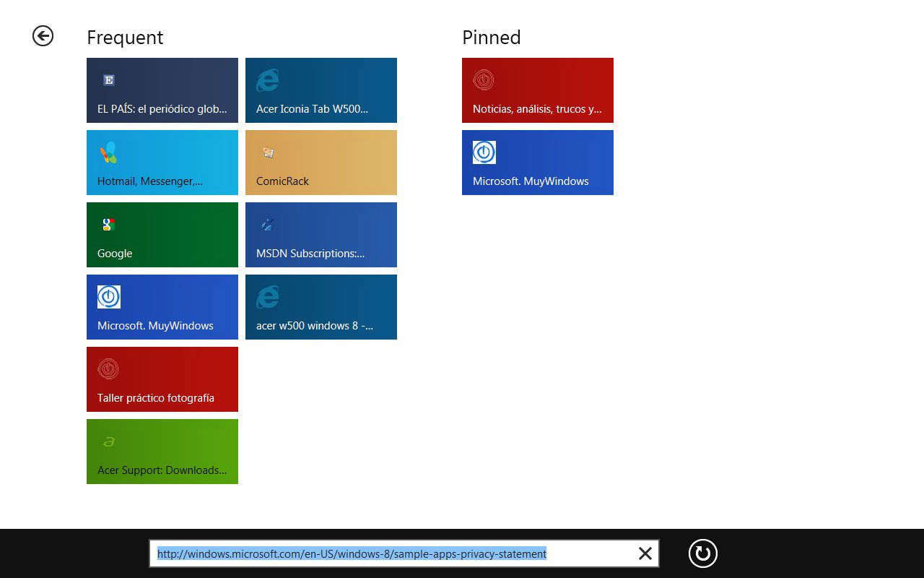The height and width of the screenshot is (578, 924).
Task: Open the acer w500 windows 8 tile
Action: [x=321, y=307]
